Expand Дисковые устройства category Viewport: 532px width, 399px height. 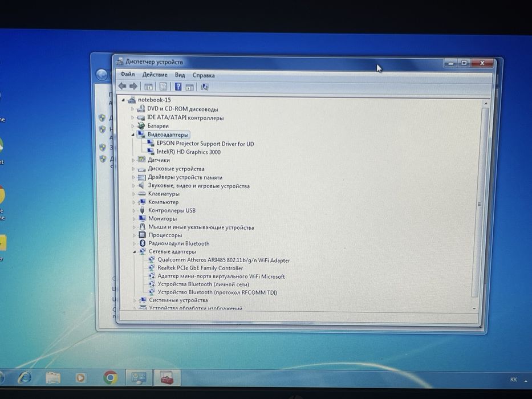pyautogui.click(x=133, y=169)
